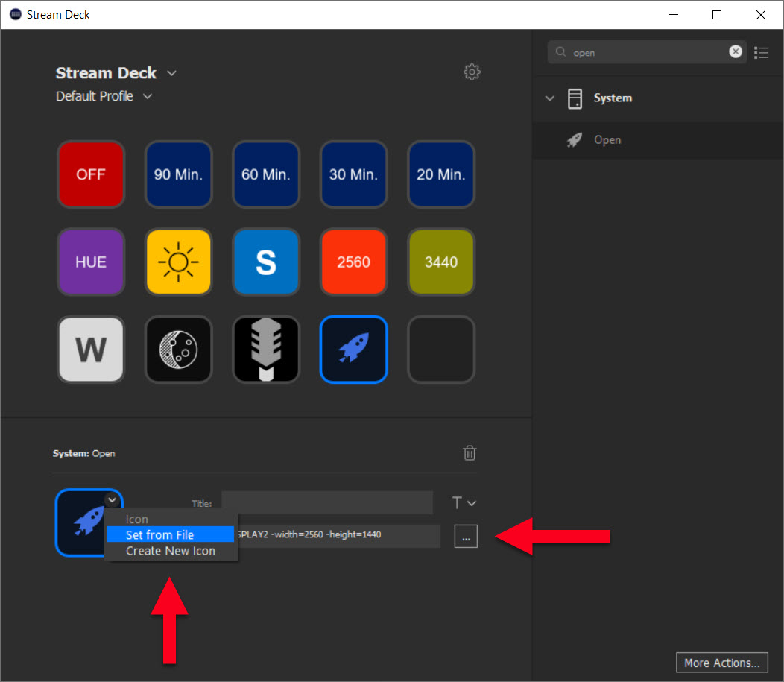The width and height of the screenshot is (784, 682).
Task: Select the 90 Min. key
Action: click(179, 174)
